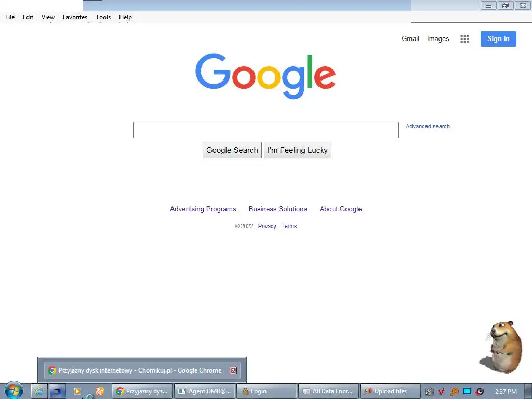
Task: Open the Google apps grid icon
Action: click(464, 39)
